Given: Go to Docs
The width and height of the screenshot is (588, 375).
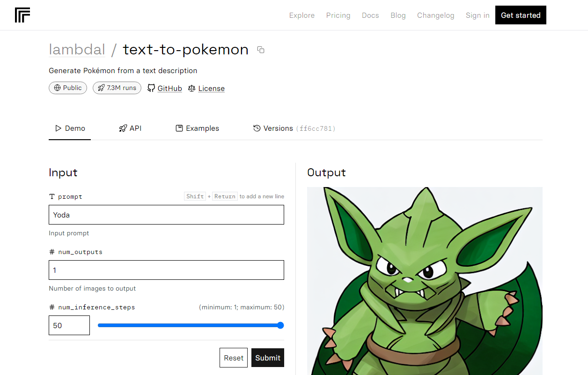Looking at the screenshot, I should 370,15.
